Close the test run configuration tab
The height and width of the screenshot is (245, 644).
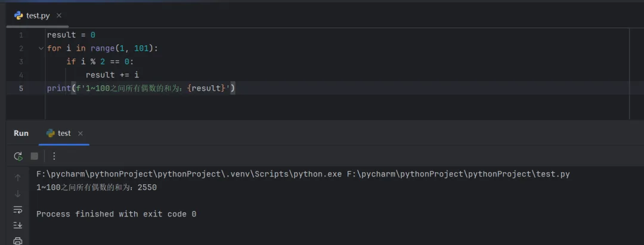(80, 134)
